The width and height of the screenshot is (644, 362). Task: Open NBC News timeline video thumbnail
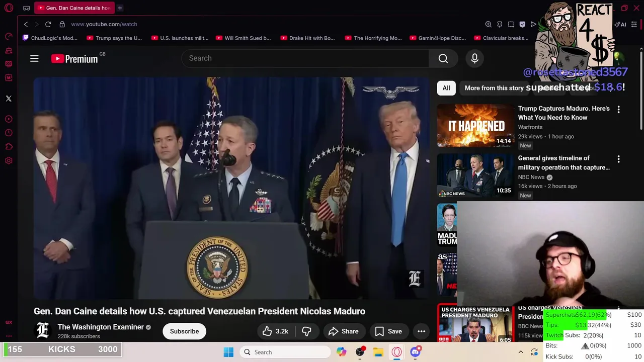point(475,175)
